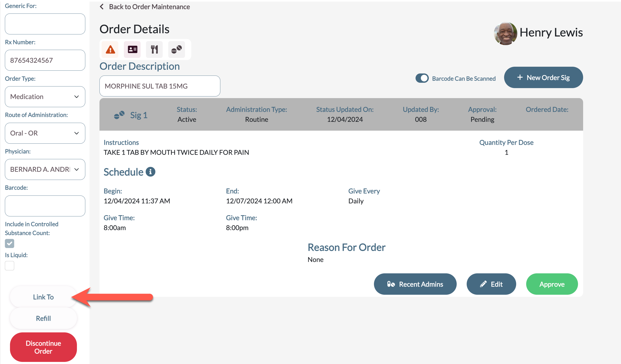The image size is (621, 364).
Task: Open the ID card icon
Action: click(132, 50)
